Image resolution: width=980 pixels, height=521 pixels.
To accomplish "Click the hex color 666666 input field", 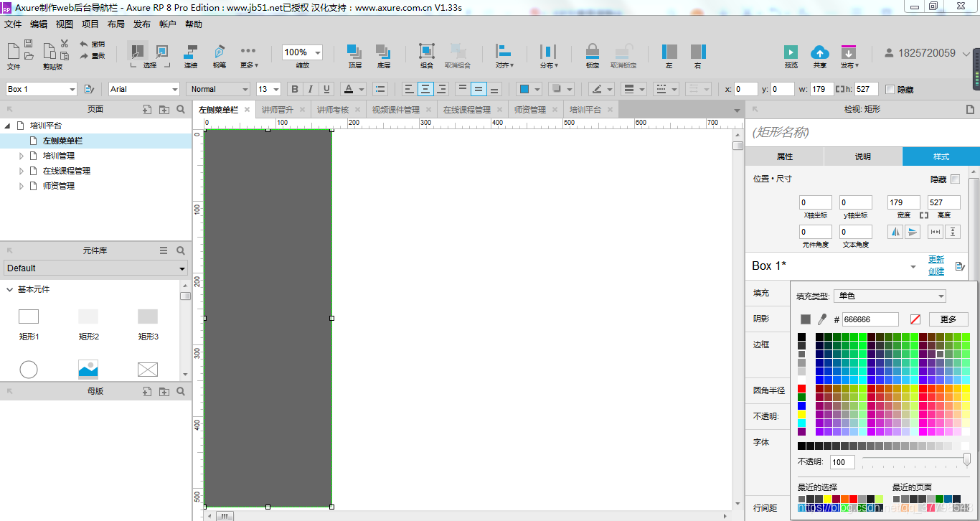I will pyautogui.click(x=870, y=319).
